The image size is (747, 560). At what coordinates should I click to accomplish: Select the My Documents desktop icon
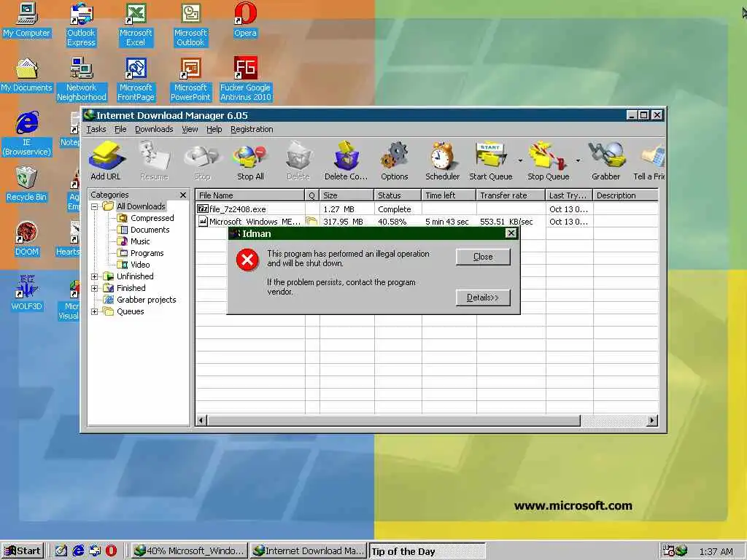[x=26, y=75]
